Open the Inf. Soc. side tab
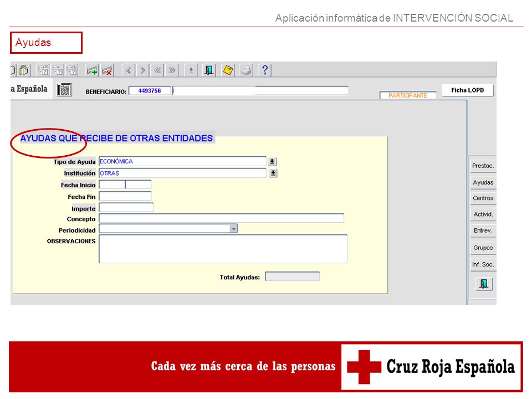This screenshot has width=532, height=399. pyautogui.click(x=483, y=265)
